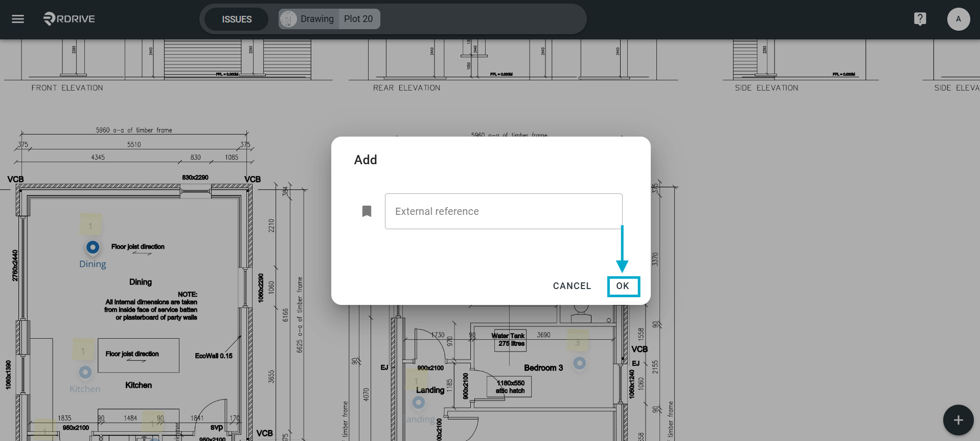980x441 pixels.
Task: Select the Landing issue pin marker
Action: (x=419, y=403)
